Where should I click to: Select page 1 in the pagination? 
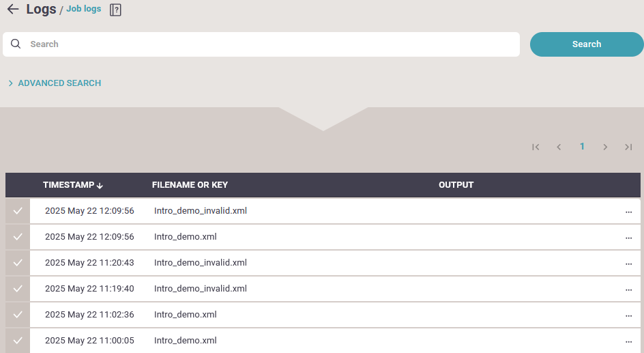(582, 146)
